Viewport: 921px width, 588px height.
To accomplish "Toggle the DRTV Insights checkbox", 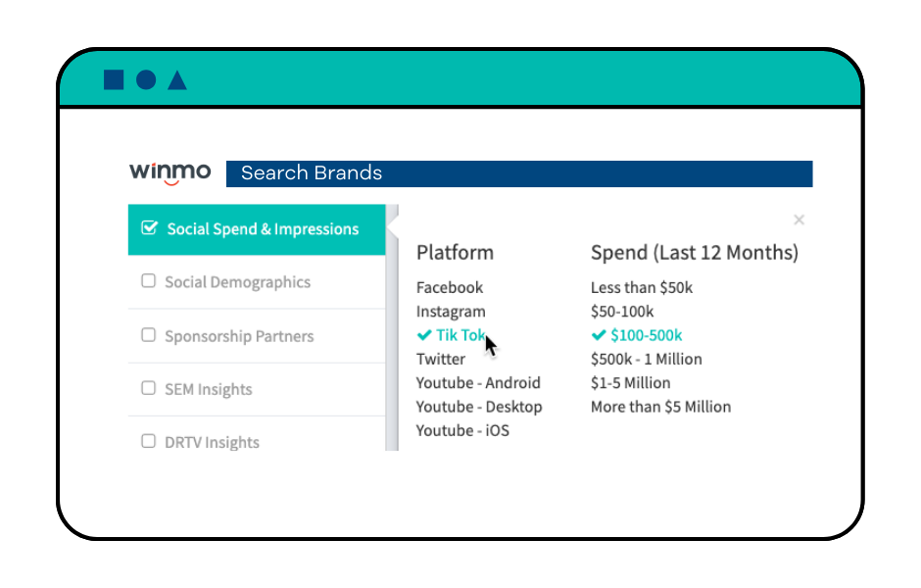I will pyautogui.click(x=149, y=441).
